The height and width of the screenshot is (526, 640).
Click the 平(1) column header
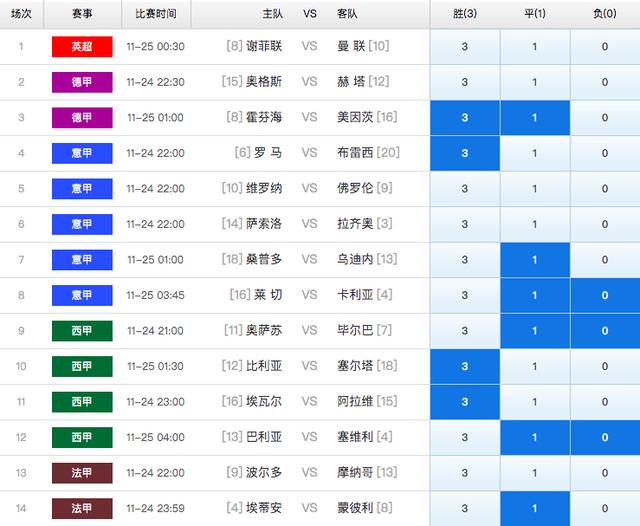coord(535,13)
